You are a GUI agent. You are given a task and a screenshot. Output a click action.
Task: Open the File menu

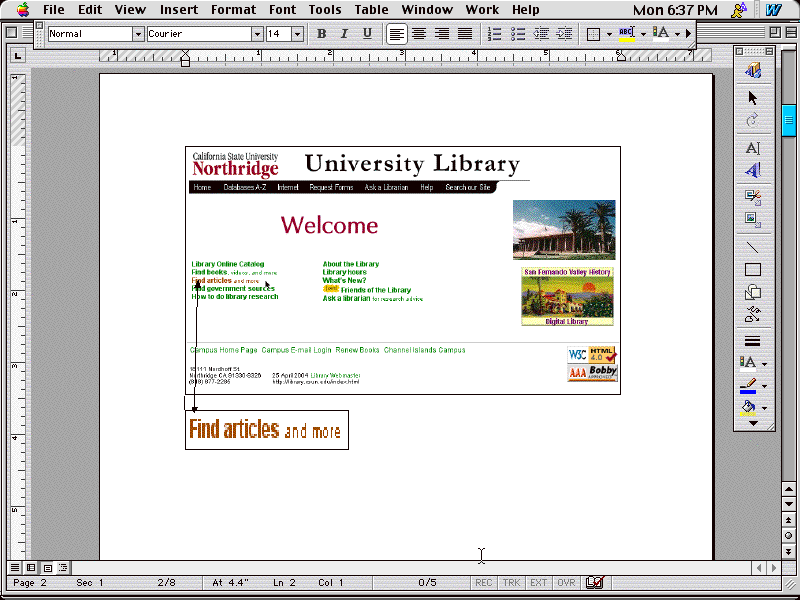tap(54, 10)
